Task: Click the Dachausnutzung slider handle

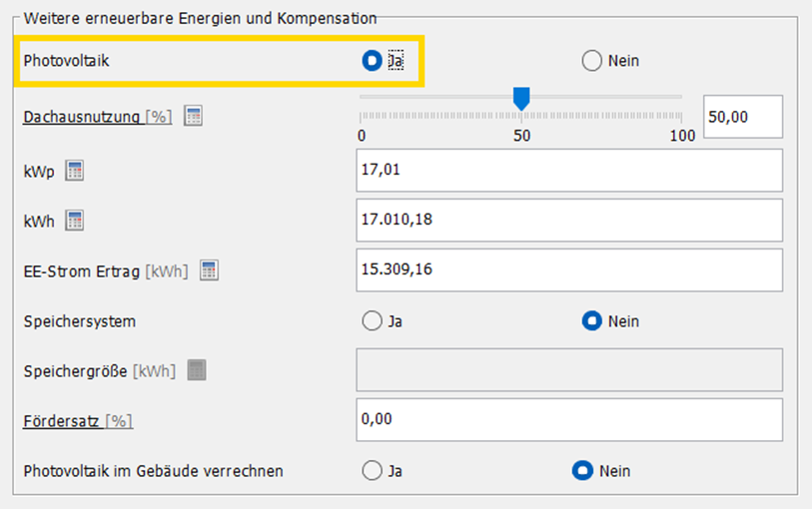Action: [520, 98]
